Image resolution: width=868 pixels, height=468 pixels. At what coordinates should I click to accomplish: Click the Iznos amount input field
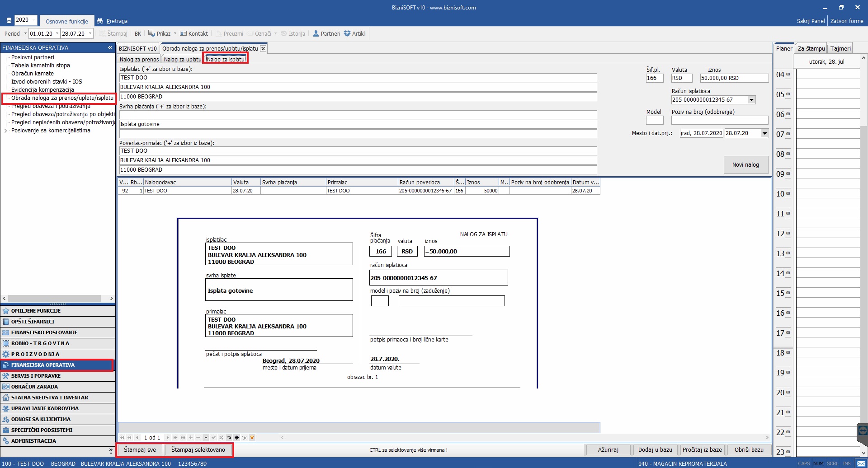pyautogui.click(x=734, y=78)
